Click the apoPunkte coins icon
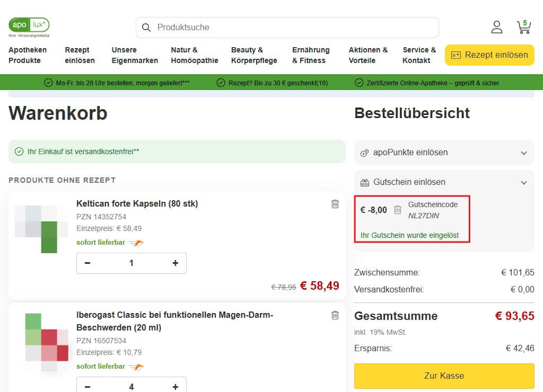 [x=364, y=153]
